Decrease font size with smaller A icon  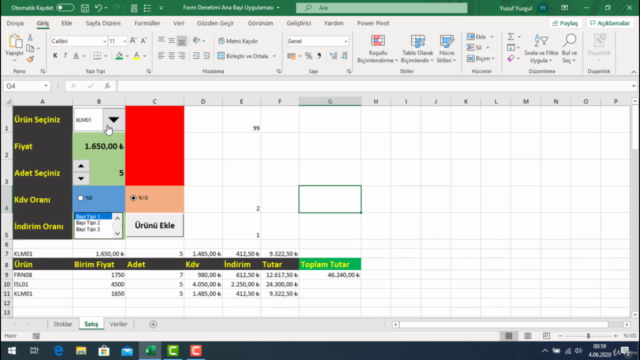click(144, 41)
